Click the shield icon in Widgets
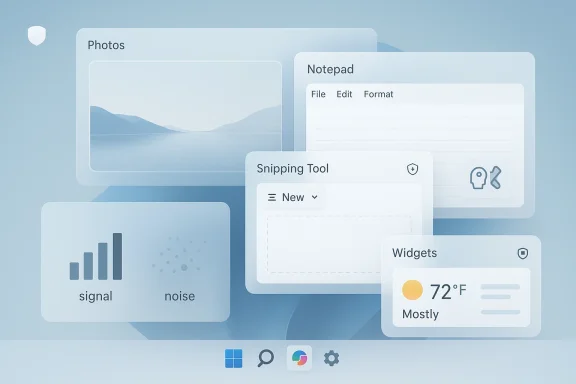Viewport: 576px width, 384px height. (x=523, y=253)
